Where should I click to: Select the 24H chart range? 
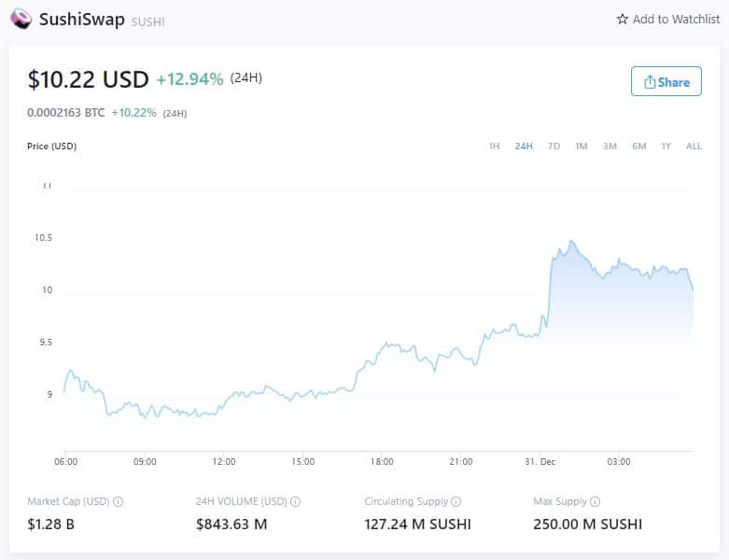coord(524,146)
